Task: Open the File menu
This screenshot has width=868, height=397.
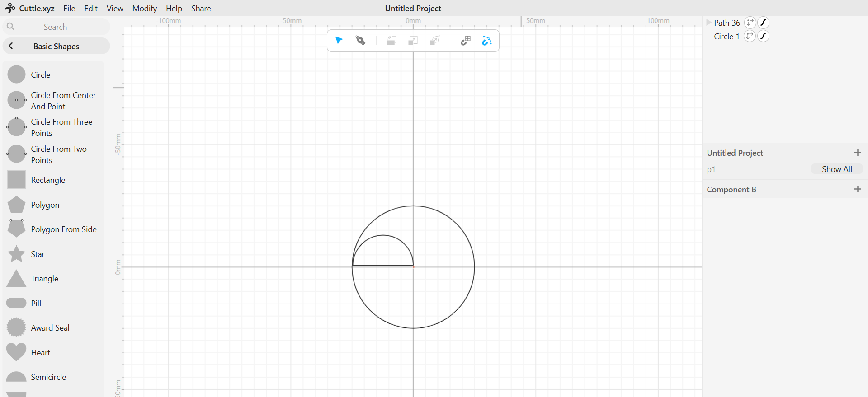Action: (x=69, y=8)
